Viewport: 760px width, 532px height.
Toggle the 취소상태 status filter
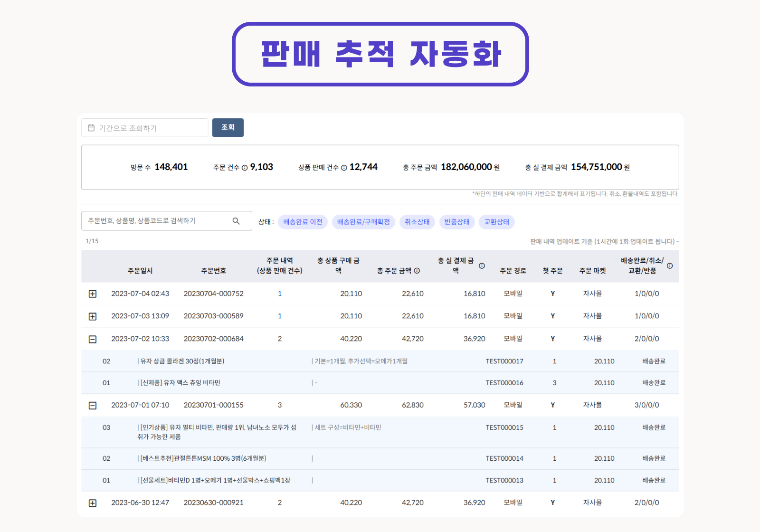(417, 221)
